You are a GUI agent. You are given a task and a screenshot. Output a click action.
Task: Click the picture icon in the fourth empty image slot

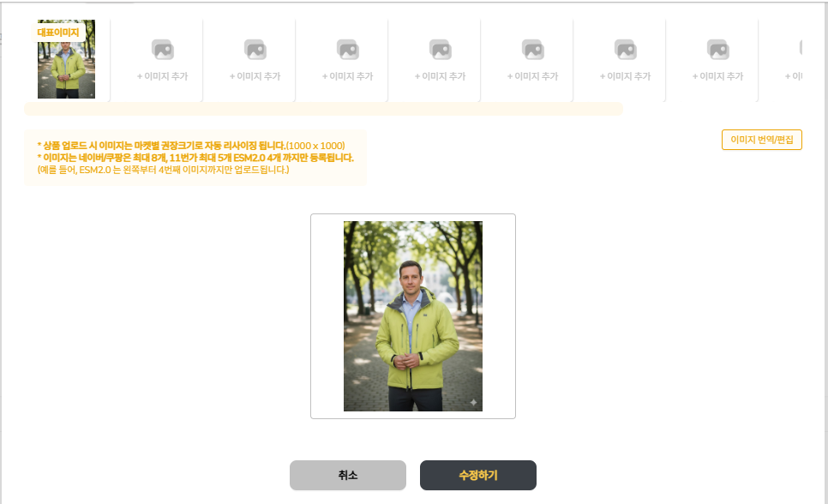coord(440,50)
